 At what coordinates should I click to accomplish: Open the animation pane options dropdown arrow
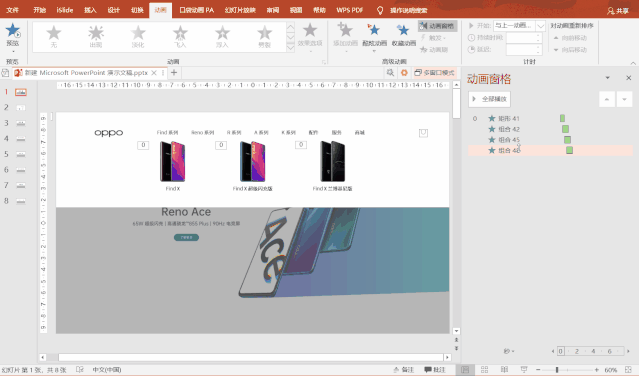(x=608, y=77)
